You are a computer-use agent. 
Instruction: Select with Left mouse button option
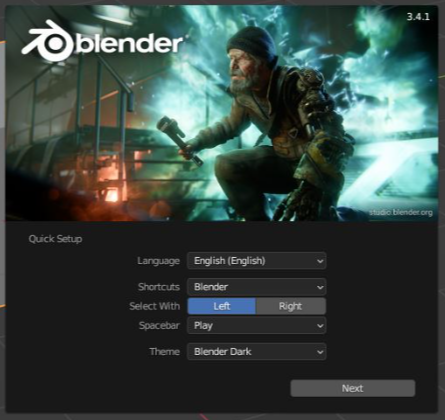tap(222, 306)
